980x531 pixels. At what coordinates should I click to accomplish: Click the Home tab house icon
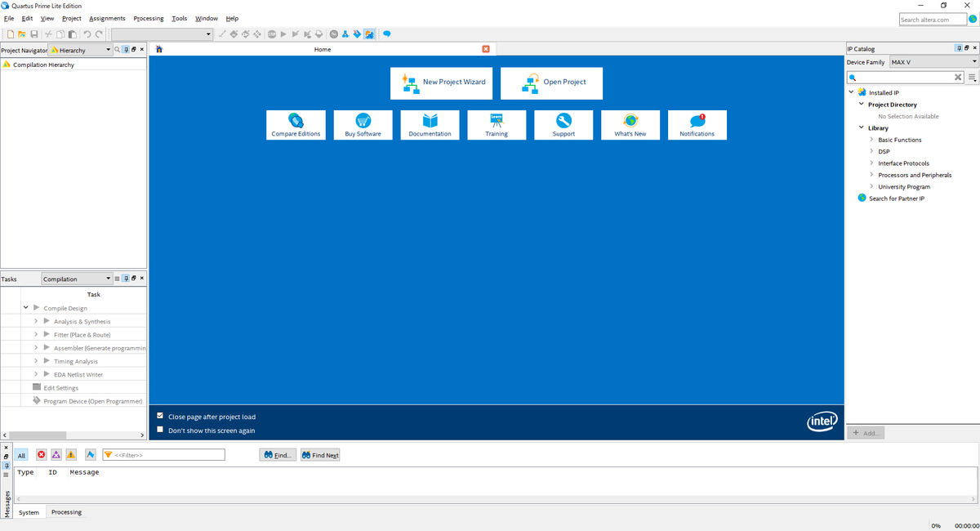(159, 49)
